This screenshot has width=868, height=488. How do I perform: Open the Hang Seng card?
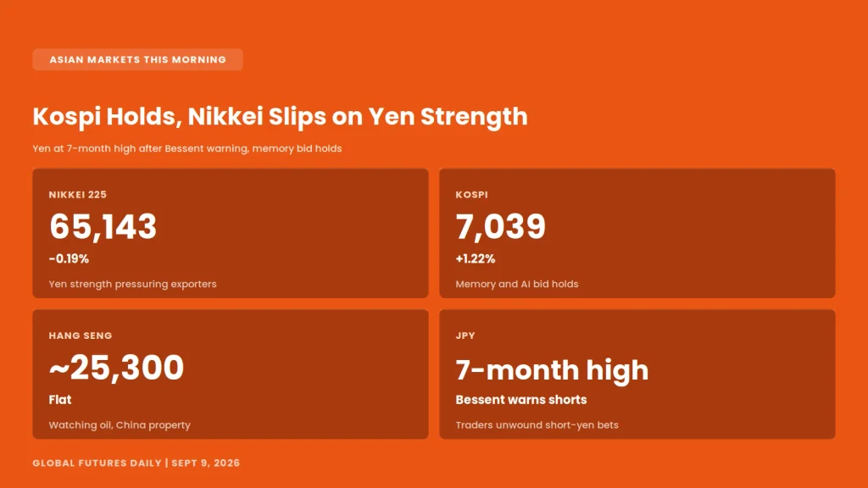point(231,374)
